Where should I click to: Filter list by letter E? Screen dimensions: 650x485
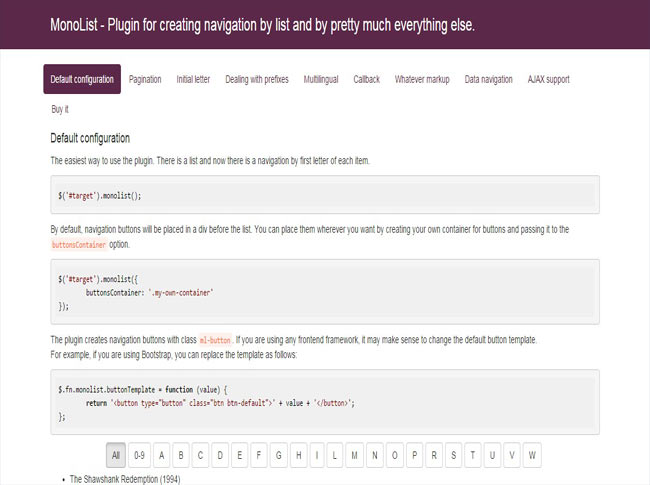[240, 455]
